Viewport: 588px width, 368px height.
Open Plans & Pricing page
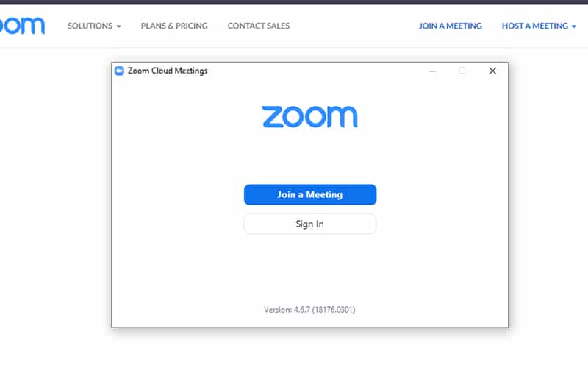(174, 26)
